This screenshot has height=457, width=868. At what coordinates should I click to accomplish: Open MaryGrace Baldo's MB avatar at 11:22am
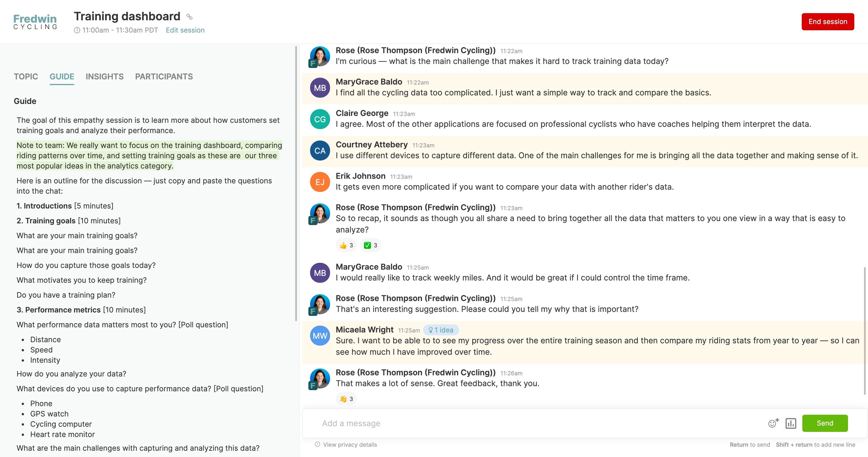click(320, 88)
